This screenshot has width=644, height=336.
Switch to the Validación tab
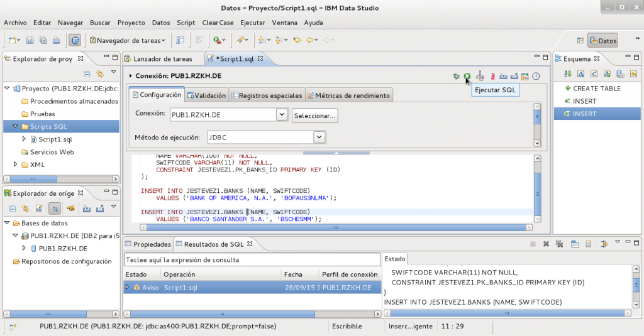click(x=206, y=95)
